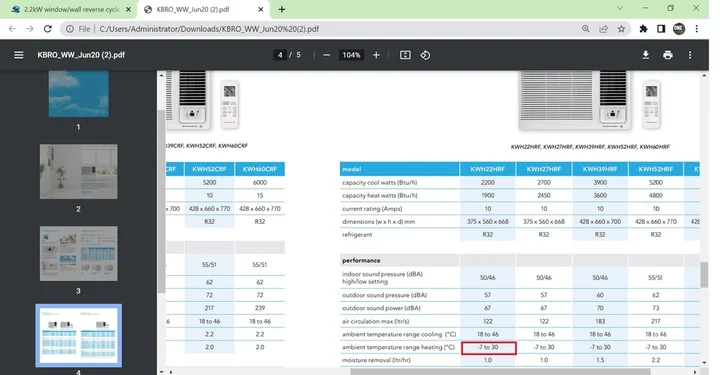Screen dimensions: 720x375
Task: Expand the tab search chevron
Action: coord(619,8)
